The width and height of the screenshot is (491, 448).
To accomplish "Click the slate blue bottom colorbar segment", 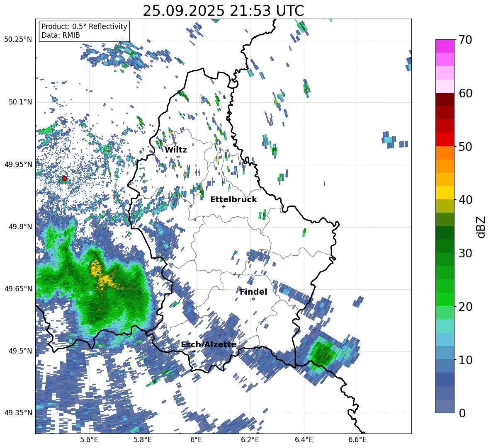I will pyautogui.click(x=445, y=406).
